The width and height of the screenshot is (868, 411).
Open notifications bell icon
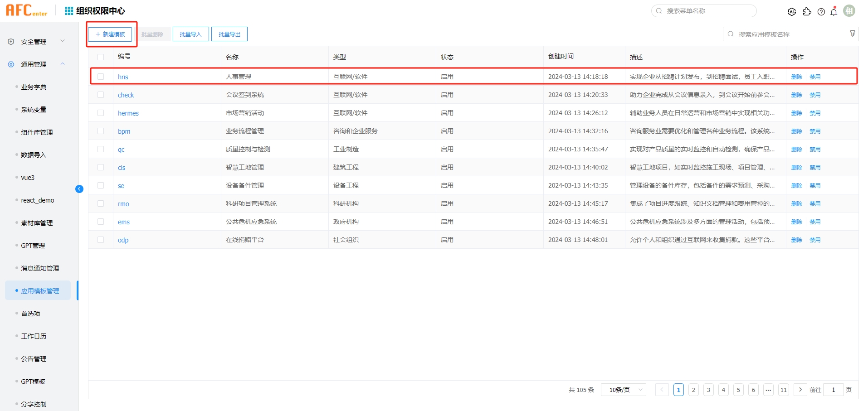pos(834,12)
